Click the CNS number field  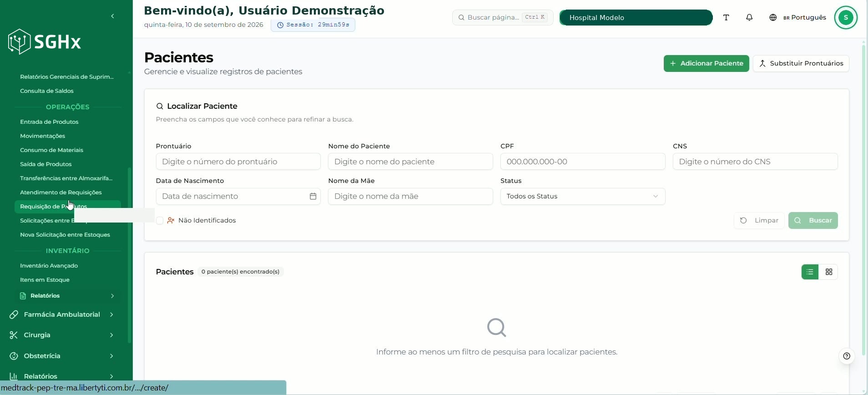tap(755, 162)
